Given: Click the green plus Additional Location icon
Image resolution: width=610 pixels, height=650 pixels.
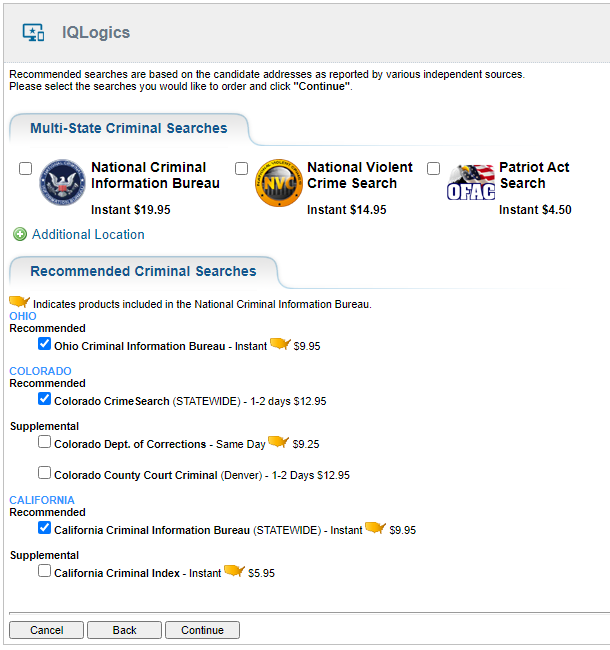Looking at the screenshot, I should (19, 234).
